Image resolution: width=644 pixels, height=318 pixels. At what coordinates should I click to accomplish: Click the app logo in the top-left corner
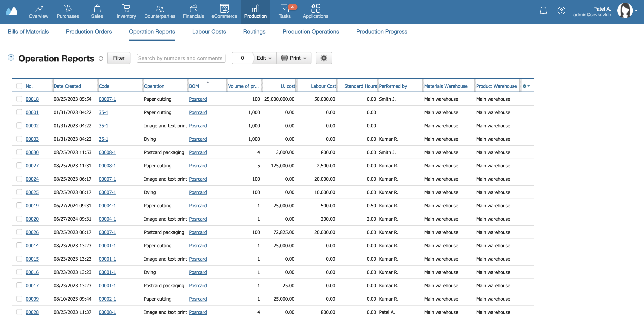[12, 11]
